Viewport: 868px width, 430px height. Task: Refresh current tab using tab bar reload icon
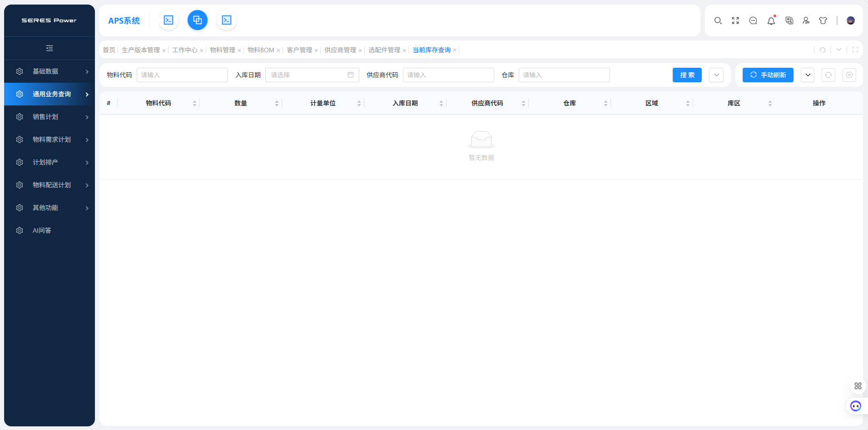point(823,50)
